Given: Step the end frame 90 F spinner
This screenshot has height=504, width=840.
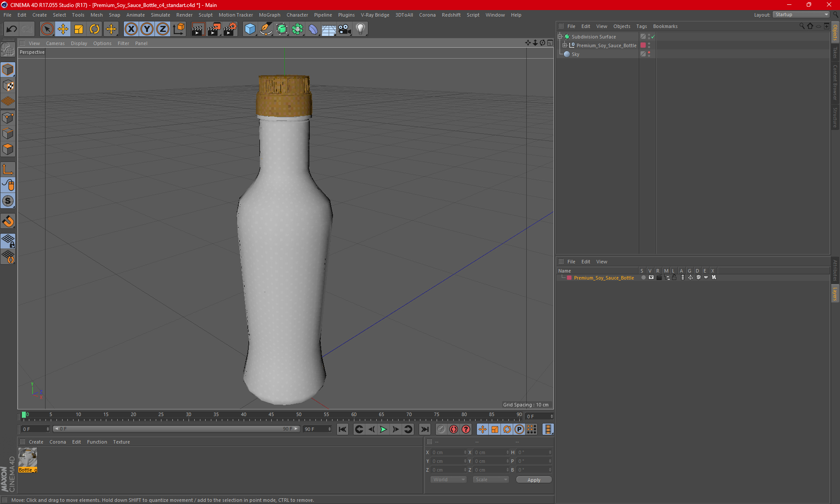Looking at the screenshot, I should point(329,429).
